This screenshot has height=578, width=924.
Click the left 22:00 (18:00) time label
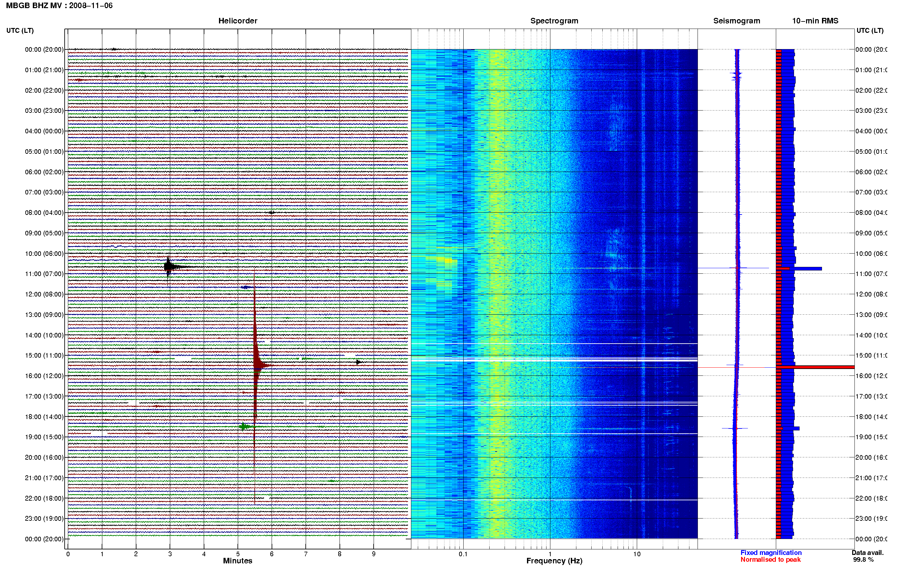point(44,498)
